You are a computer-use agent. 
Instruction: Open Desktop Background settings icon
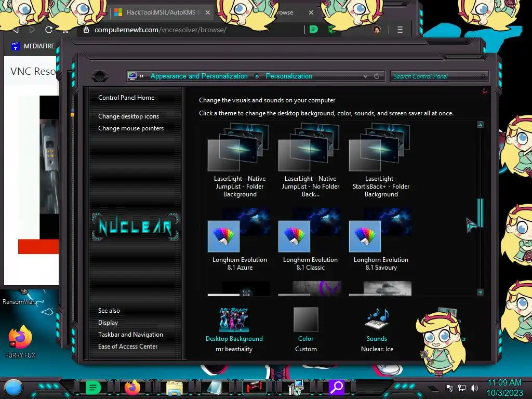pos(234,320)
